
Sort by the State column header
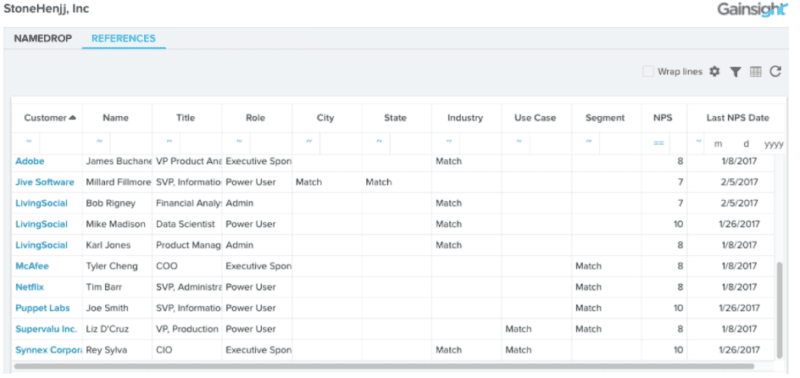pyautogui.click(x=395, y=118)
